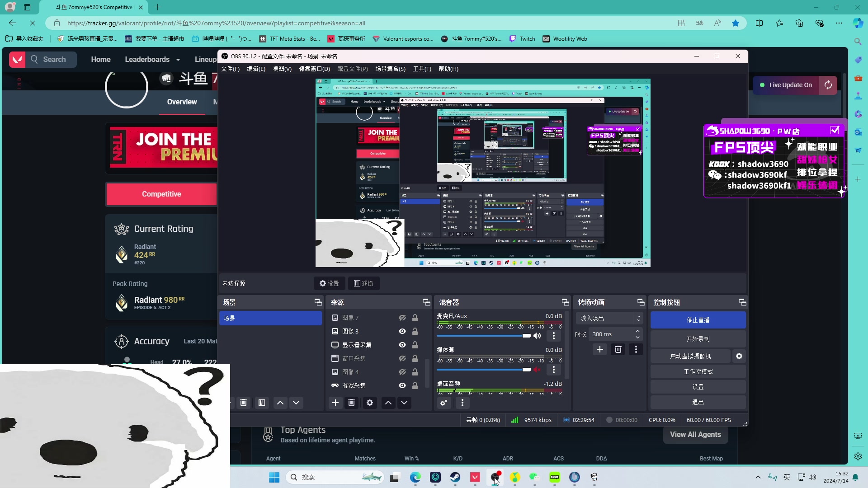868x488 pixels.
Task: Open source properties gear icon
Action: point(369,403)
